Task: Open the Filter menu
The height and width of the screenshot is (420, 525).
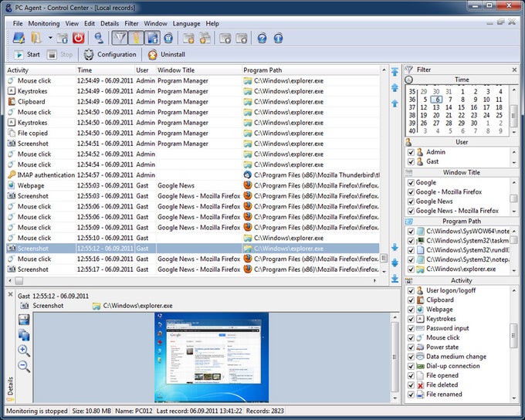Action: pos(131,24)
